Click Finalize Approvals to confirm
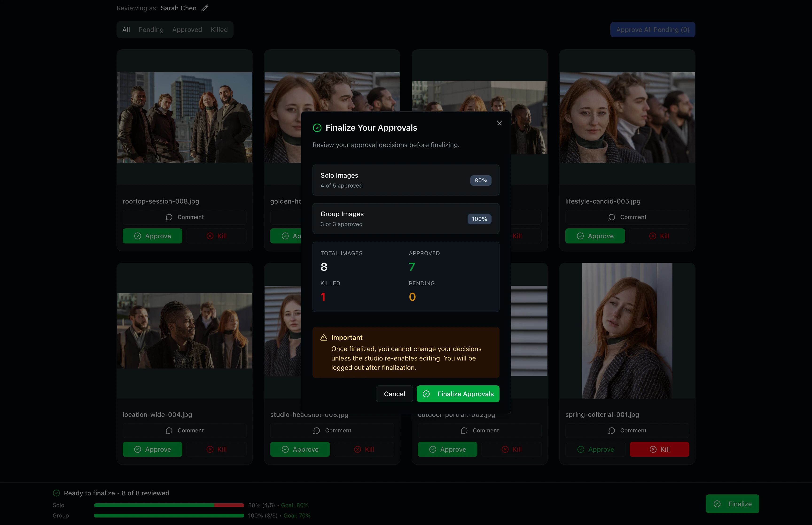Image resolution: width=812 pixels, height=525 pixels. [x=458, y=394]
